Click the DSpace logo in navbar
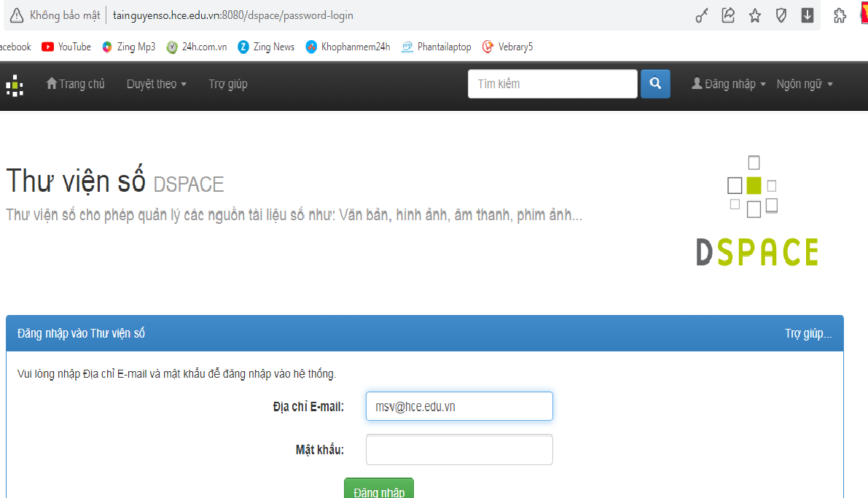Image resolution: width=868 pixels, height=498 pixels. coord(15,85)
